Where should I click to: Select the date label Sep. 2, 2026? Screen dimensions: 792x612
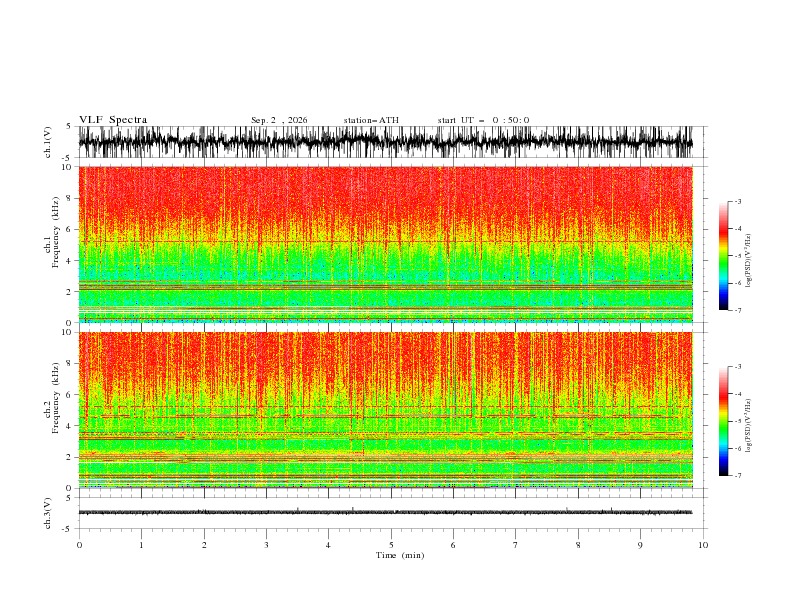coord(279,120)
